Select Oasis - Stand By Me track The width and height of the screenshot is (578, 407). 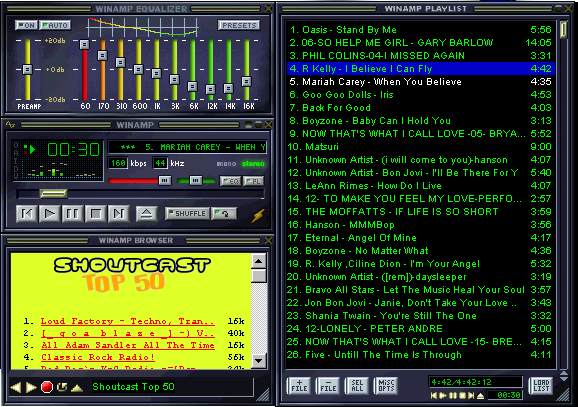click(x=420, y=29)
